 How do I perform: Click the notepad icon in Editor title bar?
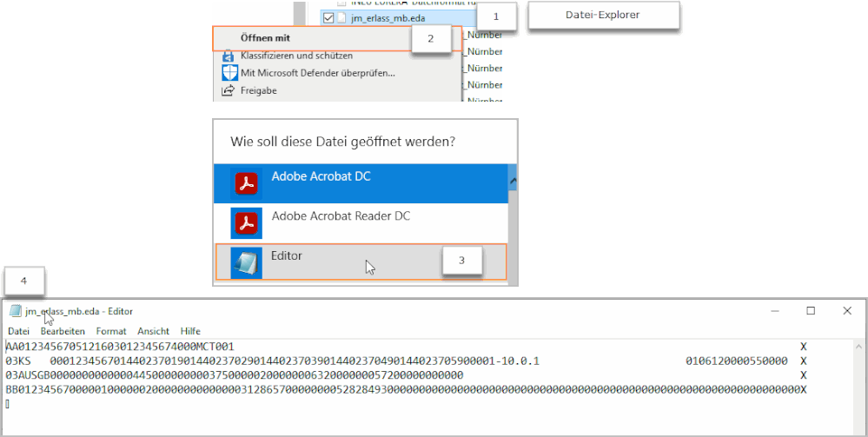point(15,311)
